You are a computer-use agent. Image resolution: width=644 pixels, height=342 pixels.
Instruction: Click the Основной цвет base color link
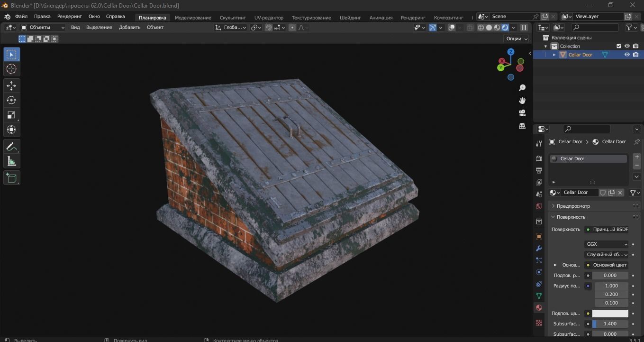pos(606,265)
